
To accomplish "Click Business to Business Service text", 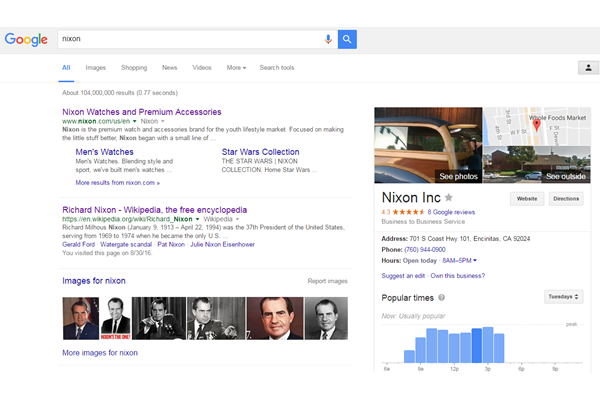I will click(x=423, y=222).
